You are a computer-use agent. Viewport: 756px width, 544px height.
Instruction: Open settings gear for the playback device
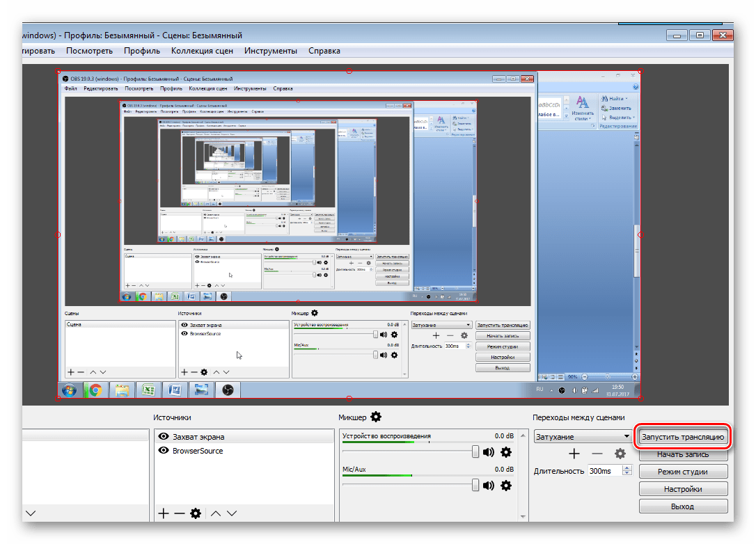tap(506, 452)
